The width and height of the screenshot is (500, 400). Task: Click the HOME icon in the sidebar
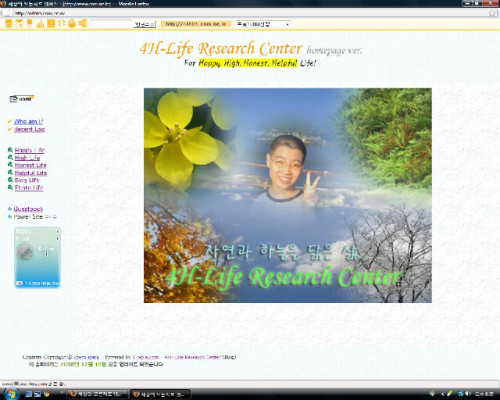point(22,99)
